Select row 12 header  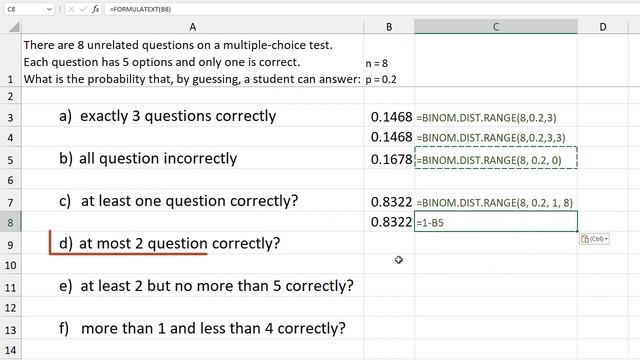click(11, 307)
